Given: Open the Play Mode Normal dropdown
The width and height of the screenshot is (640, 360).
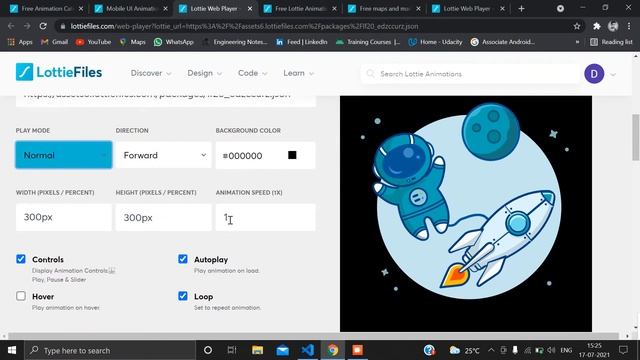Looking at the screenshot, I should coord(64,155).
